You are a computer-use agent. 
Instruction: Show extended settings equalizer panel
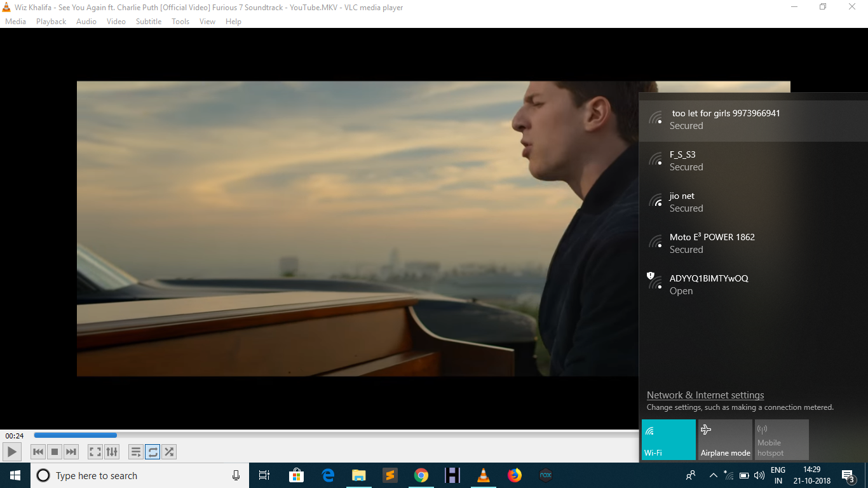(x=112, y=452)
